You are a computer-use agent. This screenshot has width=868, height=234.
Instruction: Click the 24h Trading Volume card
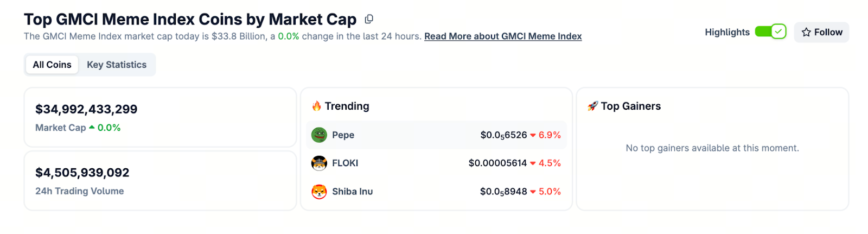[x=160, y=181]
